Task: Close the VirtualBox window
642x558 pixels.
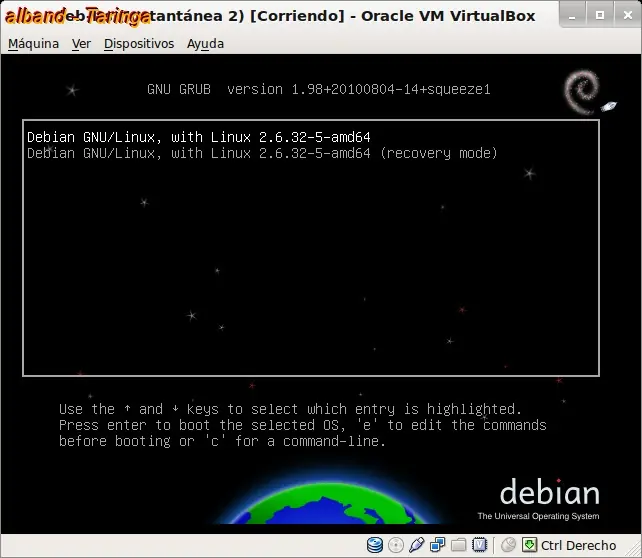Action: [x=628, y=16]
